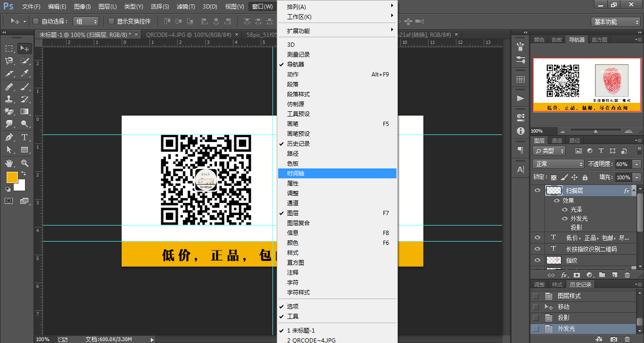Open the 组 auto-select dropdown

[x=86, y=21]
